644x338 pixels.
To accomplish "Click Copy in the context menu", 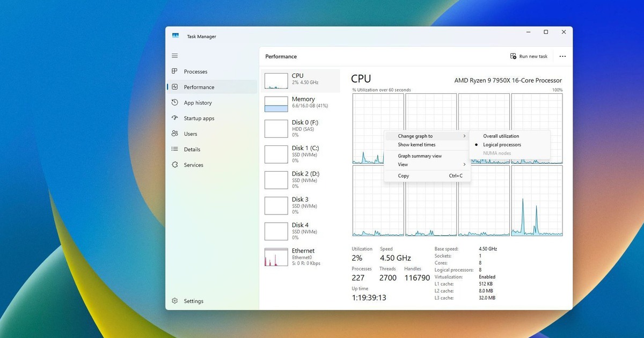I will coord(404,176).
